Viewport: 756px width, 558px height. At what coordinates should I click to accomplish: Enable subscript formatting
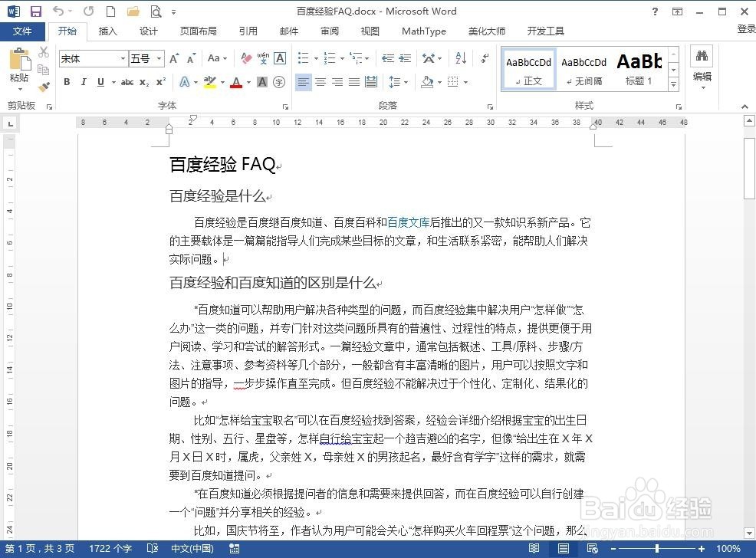pyautogui.click(x=143, y=82)
